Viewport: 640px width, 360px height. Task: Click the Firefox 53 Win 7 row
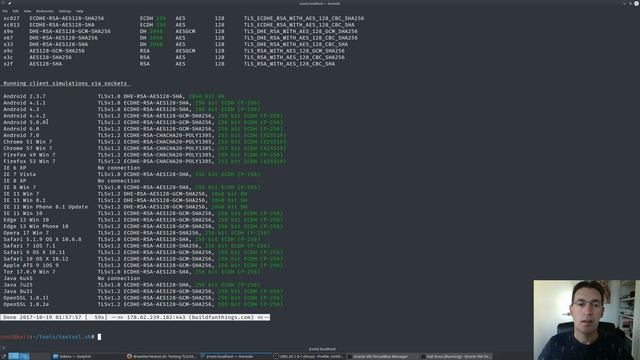pyautogui.click(x=145, y=161)
